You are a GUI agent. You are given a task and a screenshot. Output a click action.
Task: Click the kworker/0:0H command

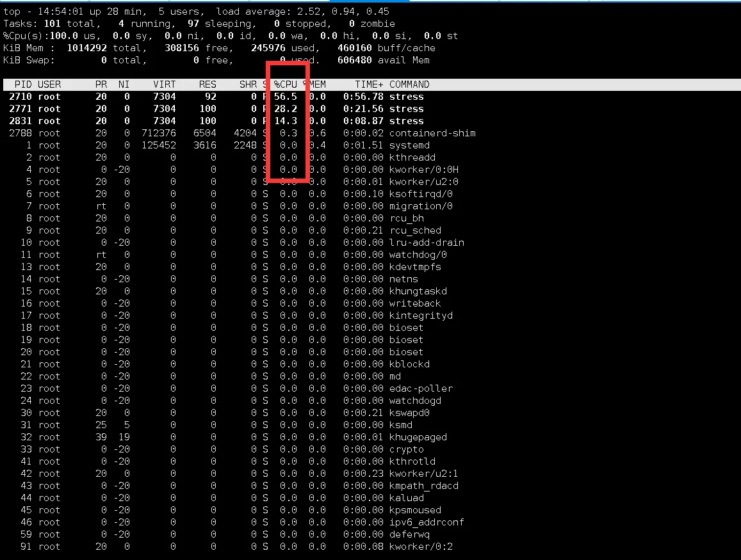[x=424, y=170]
